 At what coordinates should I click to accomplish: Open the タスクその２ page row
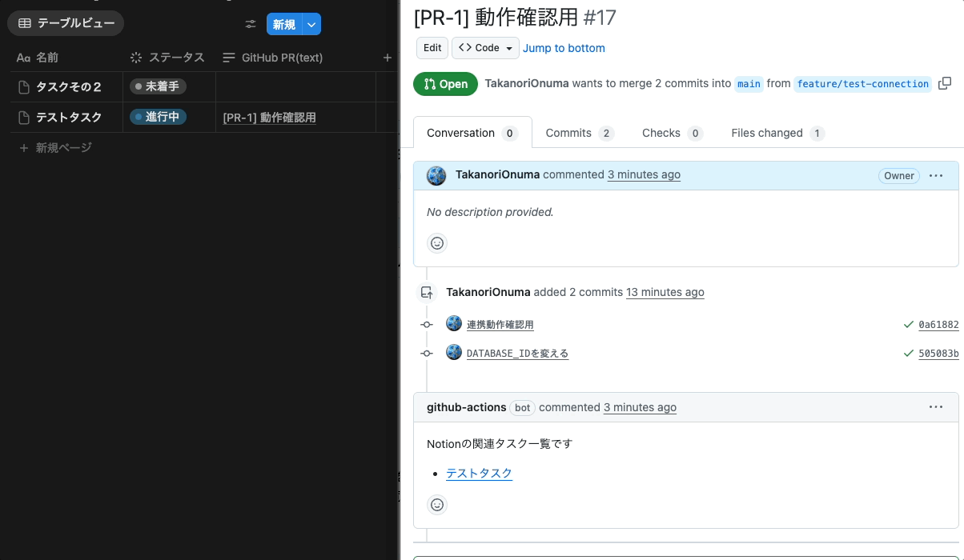coord(68,86)
